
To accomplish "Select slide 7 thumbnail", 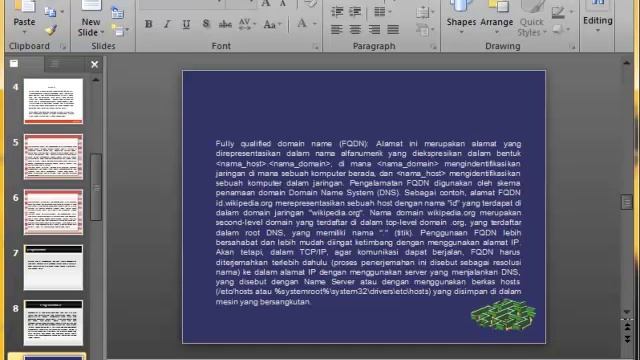I will click(x=53, y=267).
